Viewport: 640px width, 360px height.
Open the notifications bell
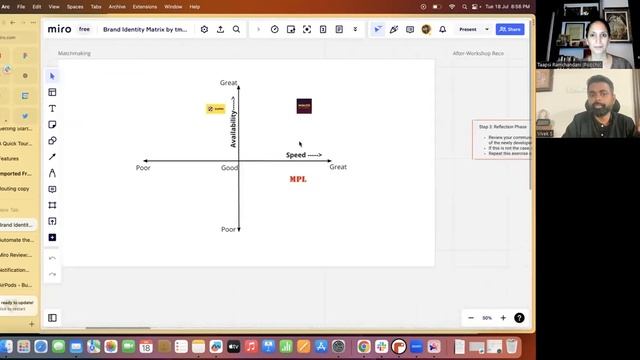click(x=442, y=29)
